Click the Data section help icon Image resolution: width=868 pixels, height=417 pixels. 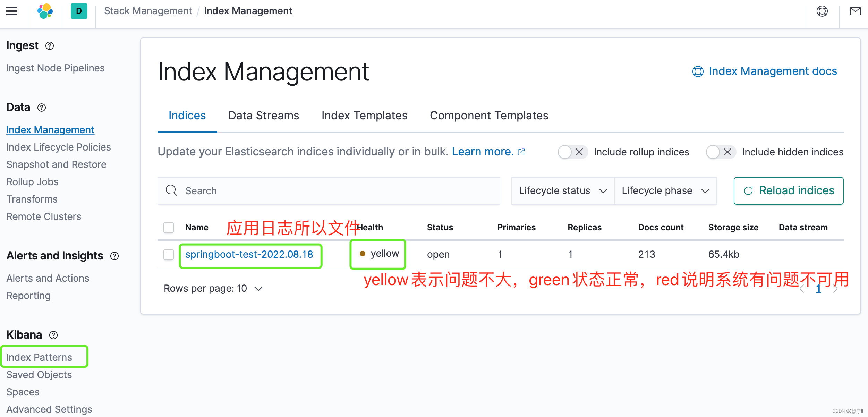(x=42, y=108)
